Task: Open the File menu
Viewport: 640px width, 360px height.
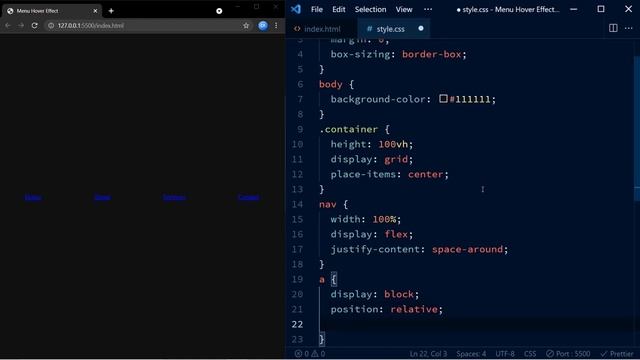Action: tap(317, 9)
